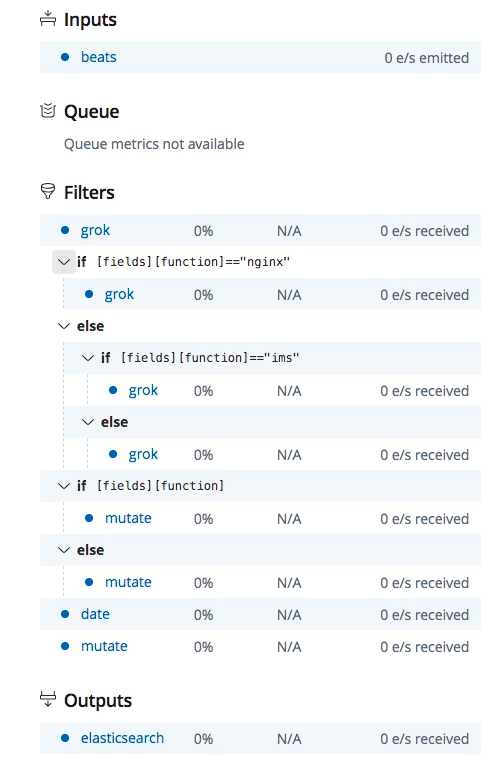Open the grok filter under nginx condition
Viewport: 504px width, 767px height.
(119, 294)
